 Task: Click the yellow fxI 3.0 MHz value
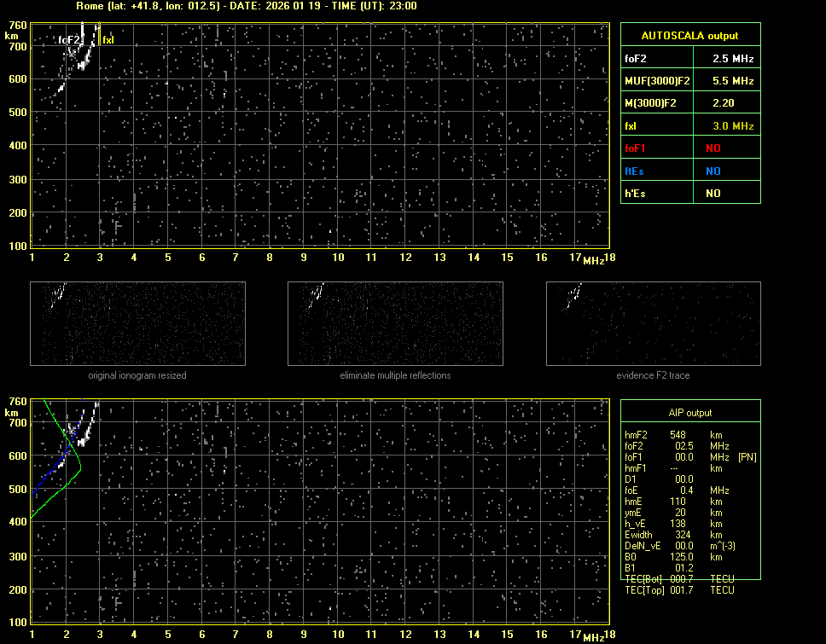724,126
